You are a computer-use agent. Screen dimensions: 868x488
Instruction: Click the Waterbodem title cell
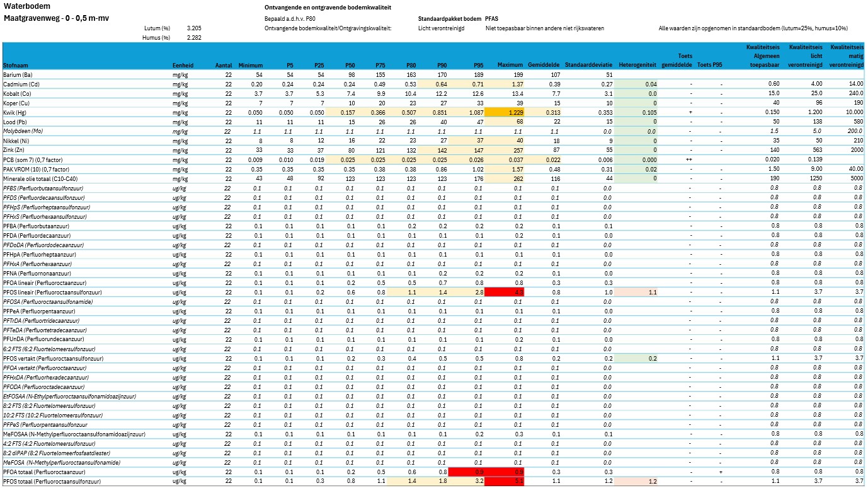(x=24, y=6)
